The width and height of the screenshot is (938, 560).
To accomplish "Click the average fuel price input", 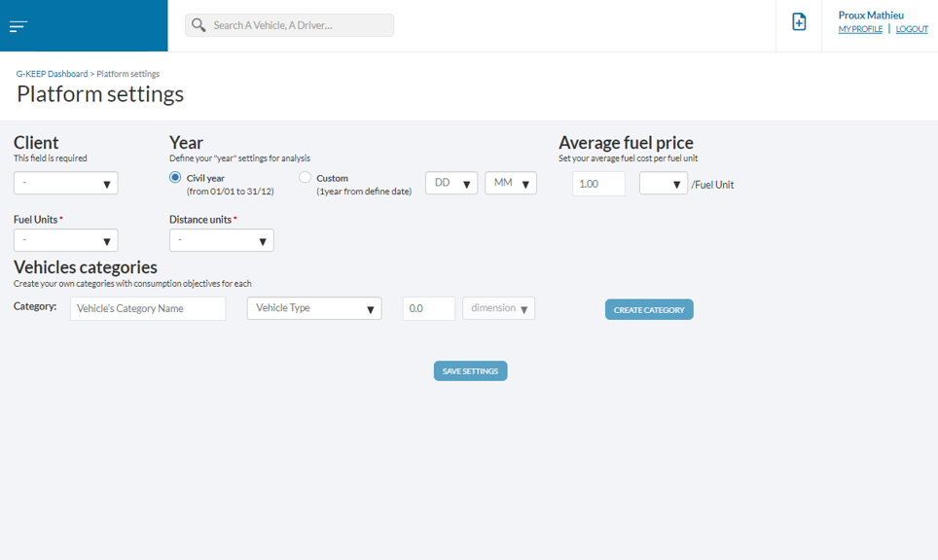I will click(598, 183).
